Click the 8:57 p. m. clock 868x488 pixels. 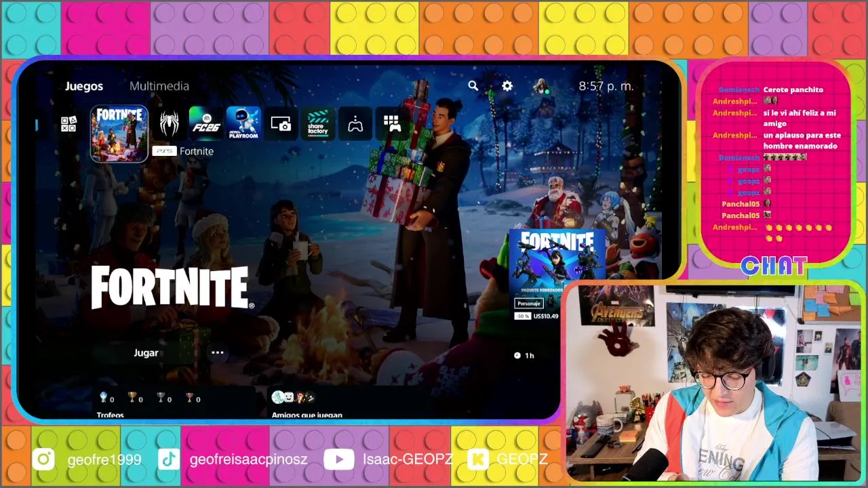tap(606, 86)
